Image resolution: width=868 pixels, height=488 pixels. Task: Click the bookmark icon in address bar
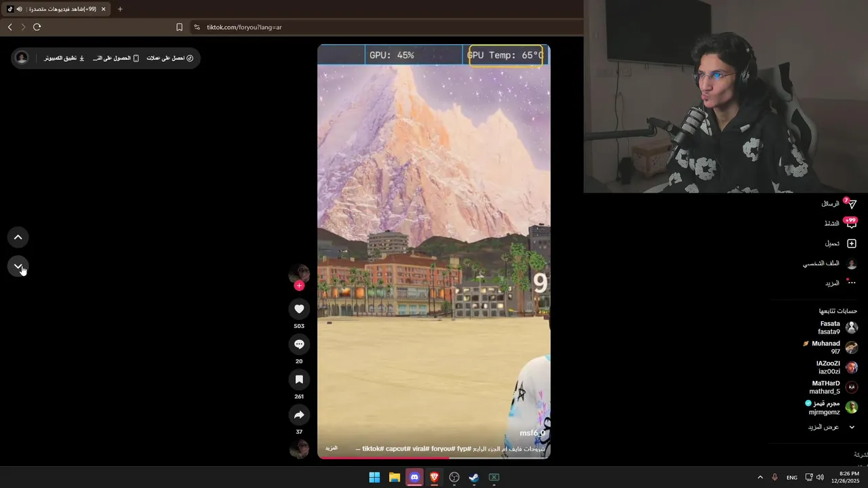coord(179,27)
